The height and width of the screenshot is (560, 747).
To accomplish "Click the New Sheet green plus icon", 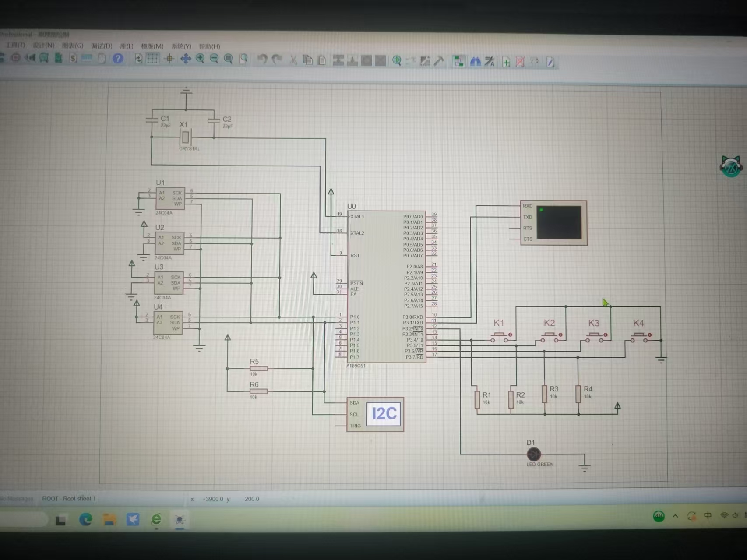I will pyautogui.click(x=506, y=62).
